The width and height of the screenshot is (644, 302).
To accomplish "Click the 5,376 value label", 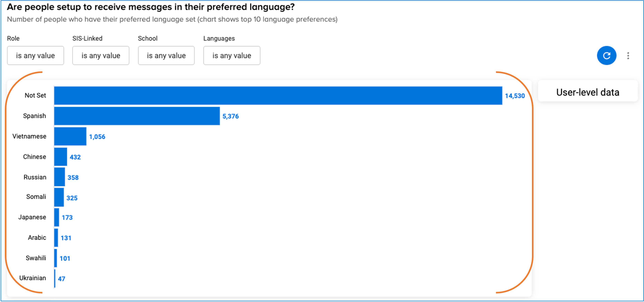I will [230, 116].
